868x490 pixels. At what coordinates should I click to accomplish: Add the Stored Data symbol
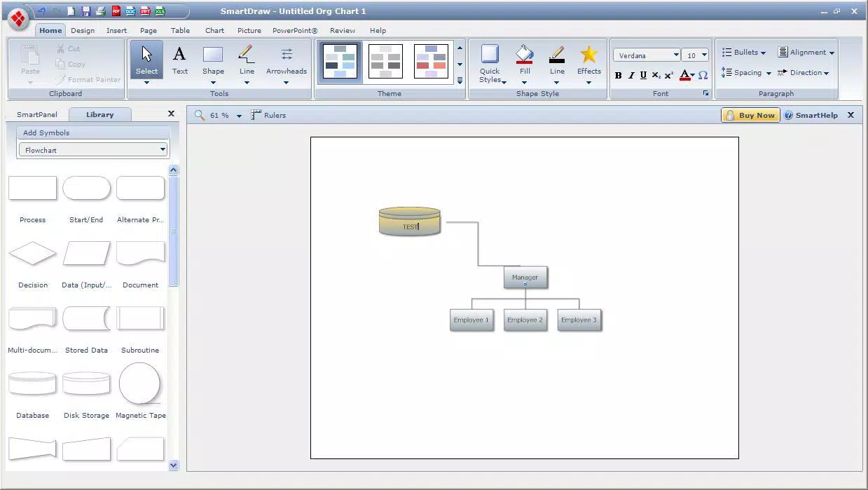tap(86, 319)
